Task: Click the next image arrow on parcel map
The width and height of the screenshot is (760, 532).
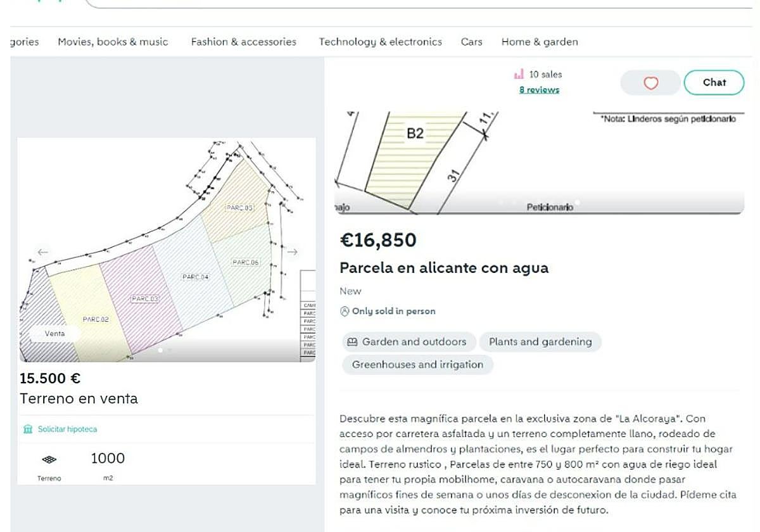Action: 292,251
